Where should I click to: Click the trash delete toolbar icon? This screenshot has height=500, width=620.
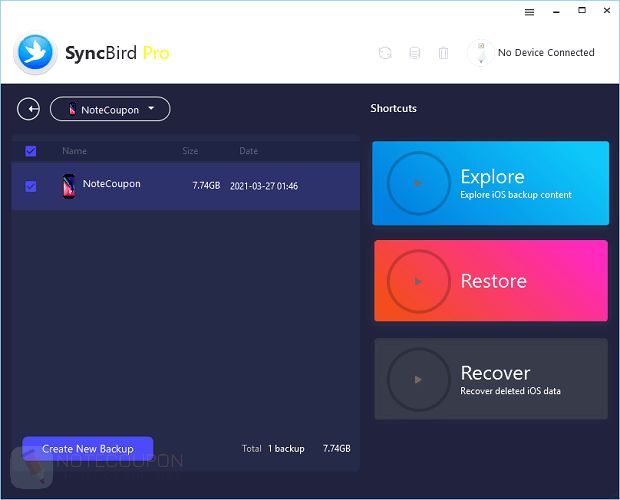[x=443, y=53]
